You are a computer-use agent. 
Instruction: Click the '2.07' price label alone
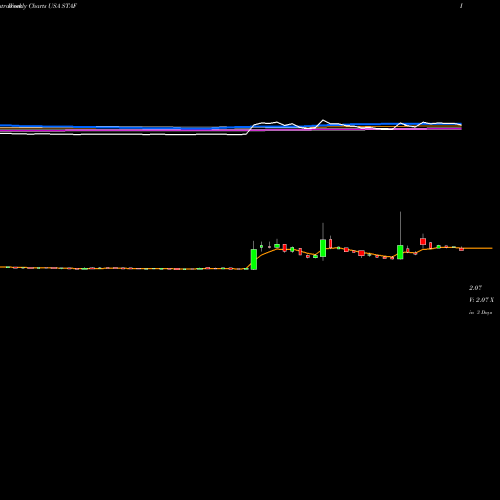(x=475, y=288)
